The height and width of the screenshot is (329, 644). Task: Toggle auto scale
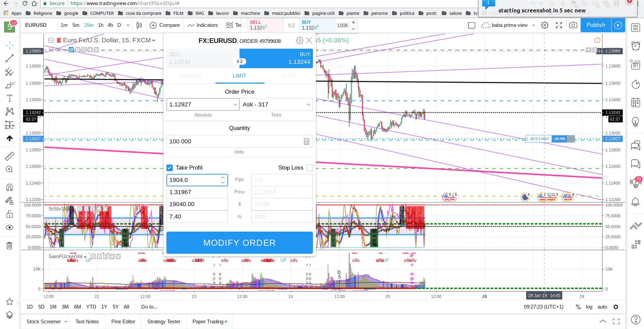[x=602, y=307]
